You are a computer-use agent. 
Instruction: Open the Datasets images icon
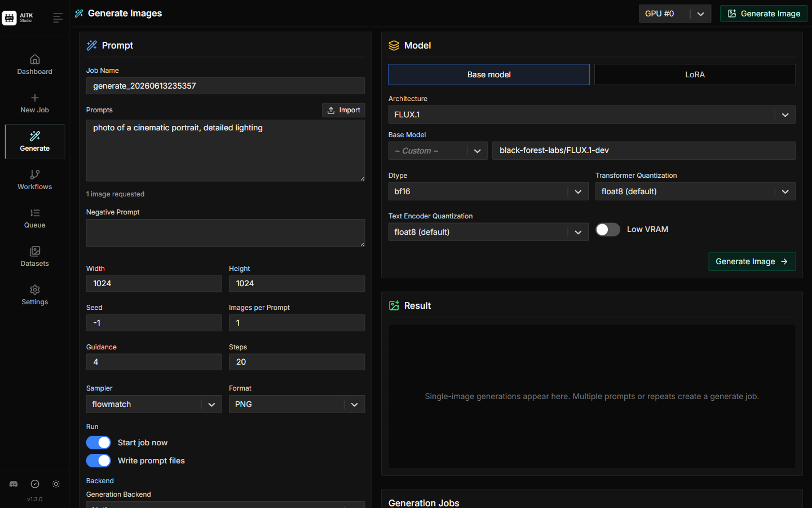[35, 251]
